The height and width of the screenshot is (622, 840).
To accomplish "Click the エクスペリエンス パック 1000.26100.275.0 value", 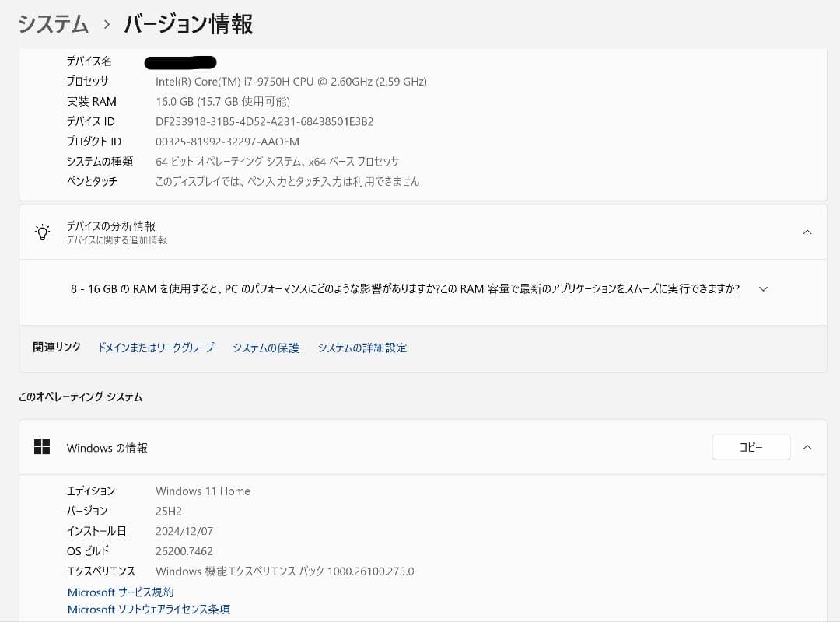I will click(285, 571).
